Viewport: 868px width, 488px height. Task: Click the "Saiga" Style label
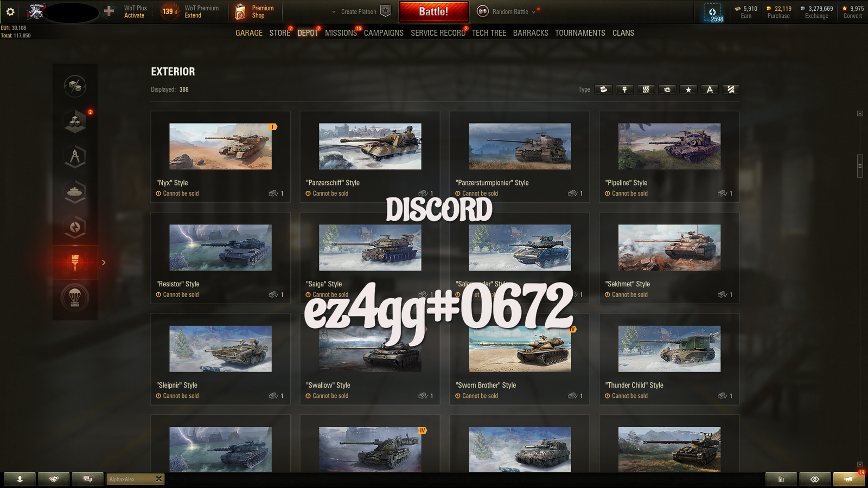324,284
